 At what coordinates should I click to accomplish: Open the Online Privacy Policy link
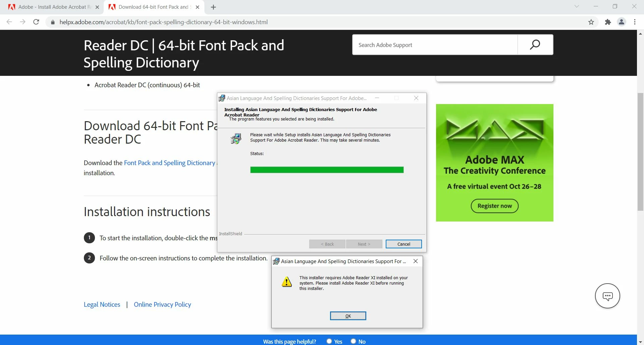pos(162,304)
